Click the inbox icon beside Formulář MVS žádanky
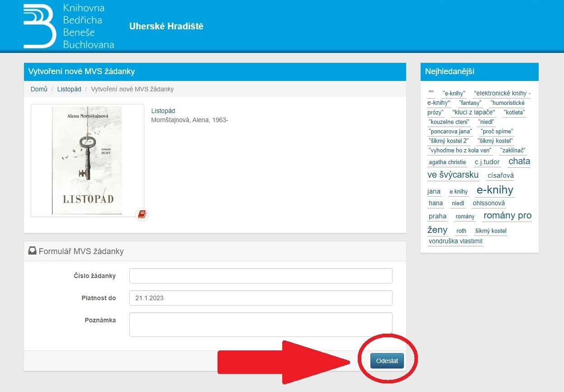Image resolution: width=564 pixels, height=392 pixels. 33,251
